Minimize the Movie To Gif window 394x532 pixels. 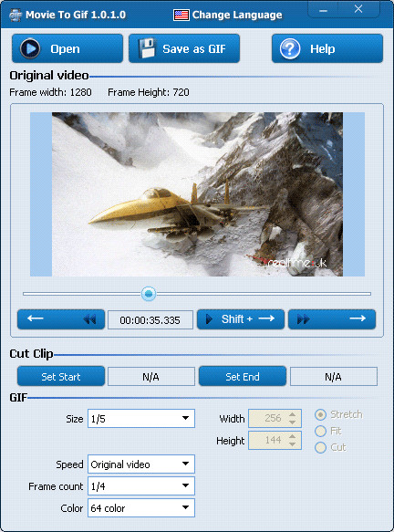coord(323,10)
